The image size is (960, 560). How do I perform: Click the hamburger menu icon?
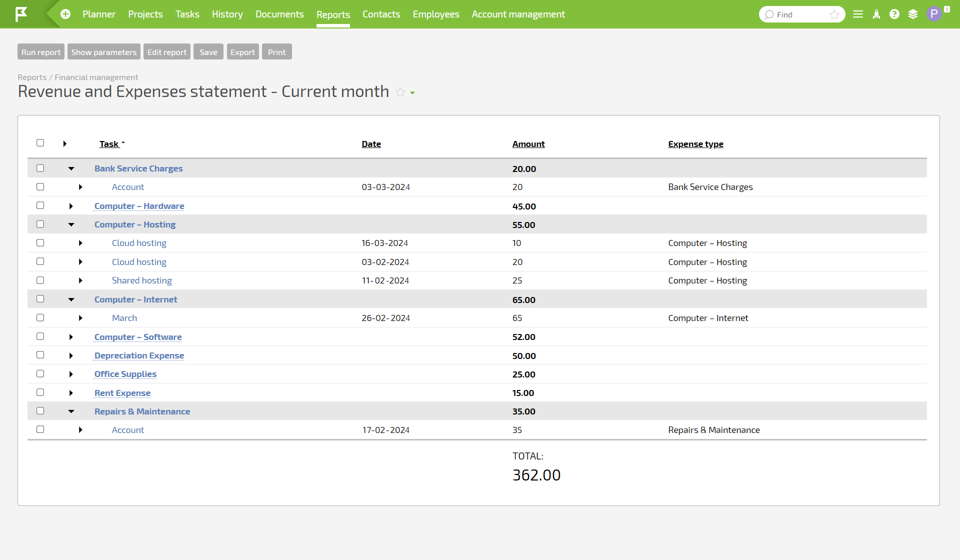tap(858, 14)
